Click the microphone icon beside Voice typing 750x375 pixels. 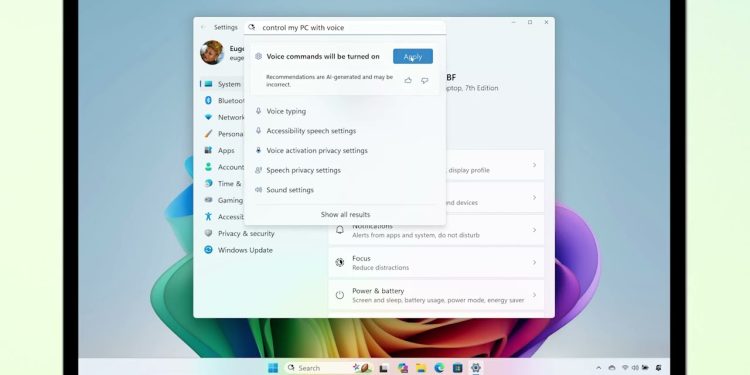(x=258, y=111)
